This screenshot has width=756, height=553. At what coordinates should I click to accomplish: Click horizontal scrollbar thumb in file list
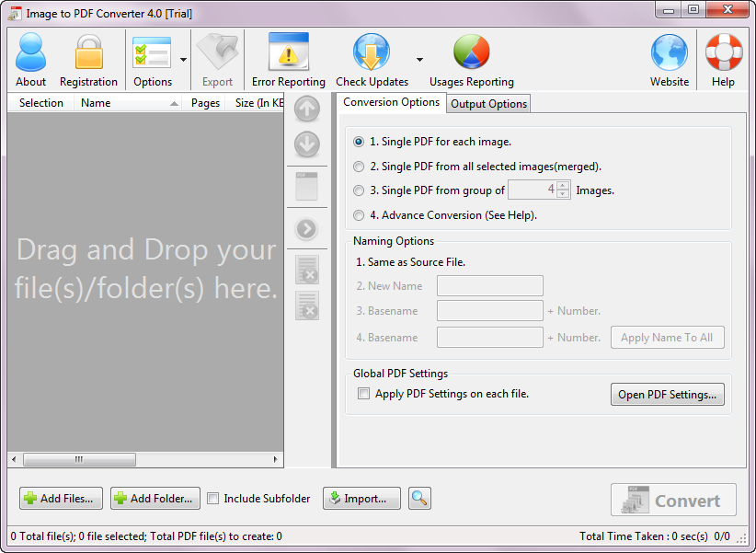[x=79, y=459]
